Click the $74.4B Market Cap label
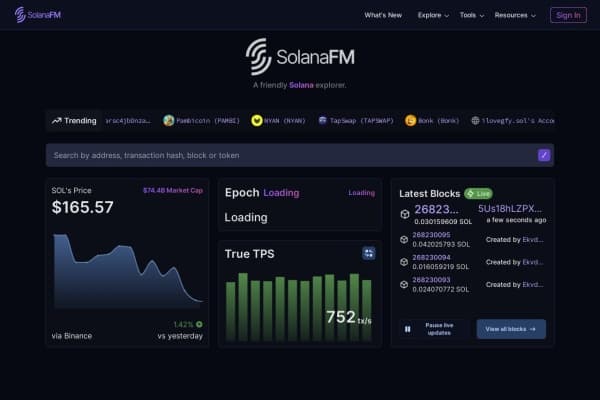 173,191
